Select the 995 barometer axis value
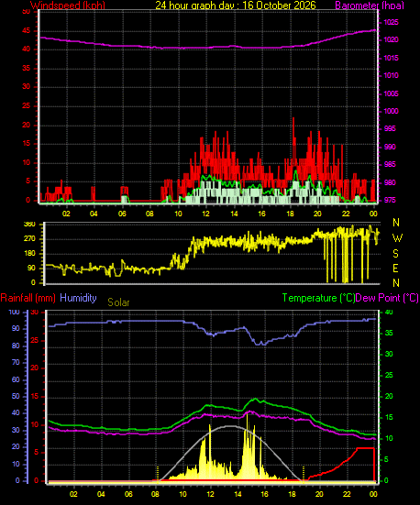This screenshot has width=420, height=505. (x=390, y=129)
